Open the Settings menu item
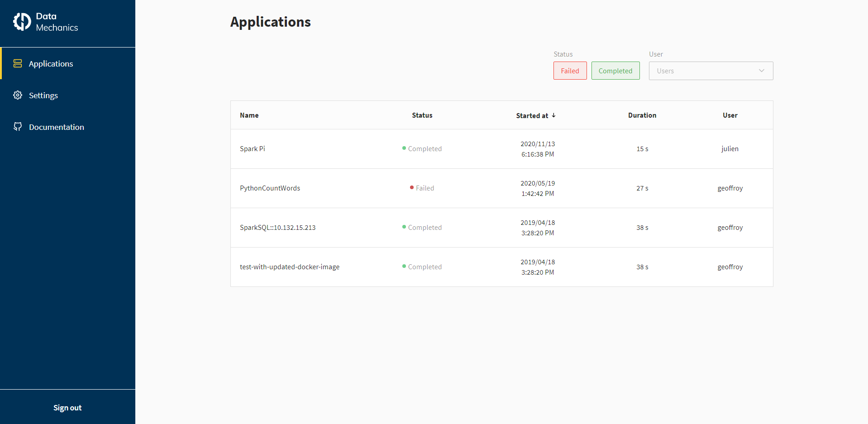868x424 pixels. [43, 95]
